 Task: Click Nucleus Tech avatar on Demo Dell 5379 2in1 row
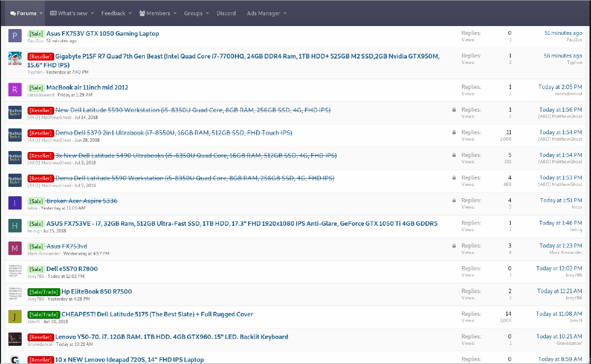pyautogui.click(x=15, y=135)
